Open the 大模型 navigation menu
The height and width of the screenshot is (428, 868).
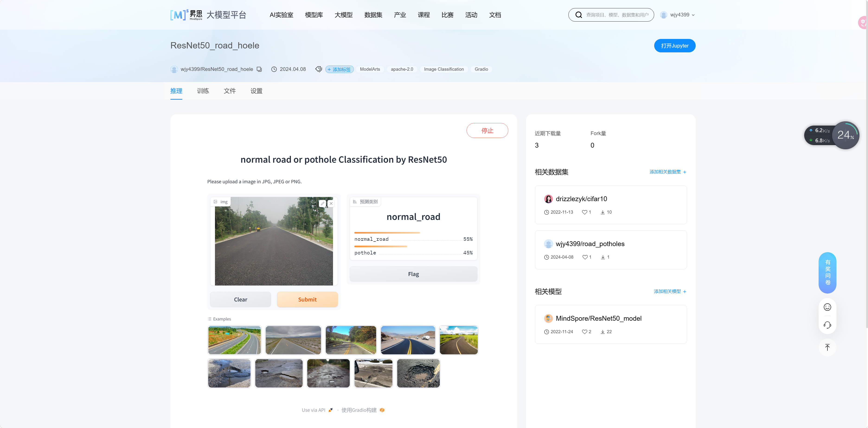(343, 15)
